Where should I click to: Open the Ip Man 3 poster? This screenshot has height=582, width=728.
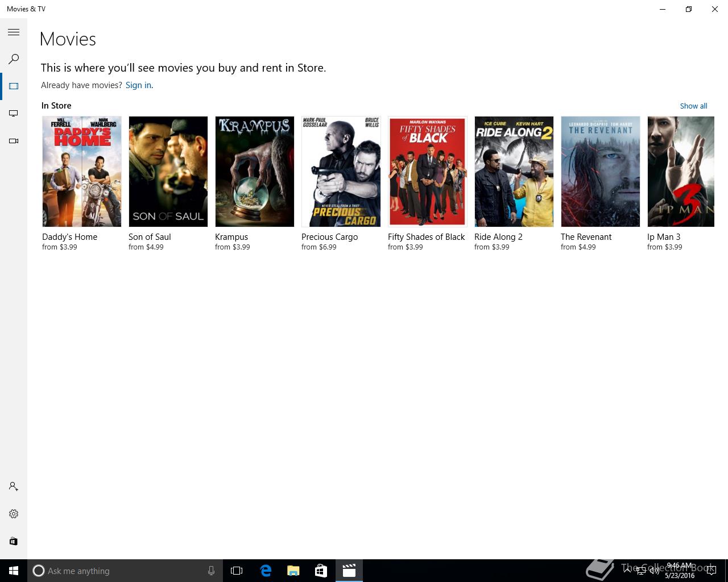(x=681, y=172)
